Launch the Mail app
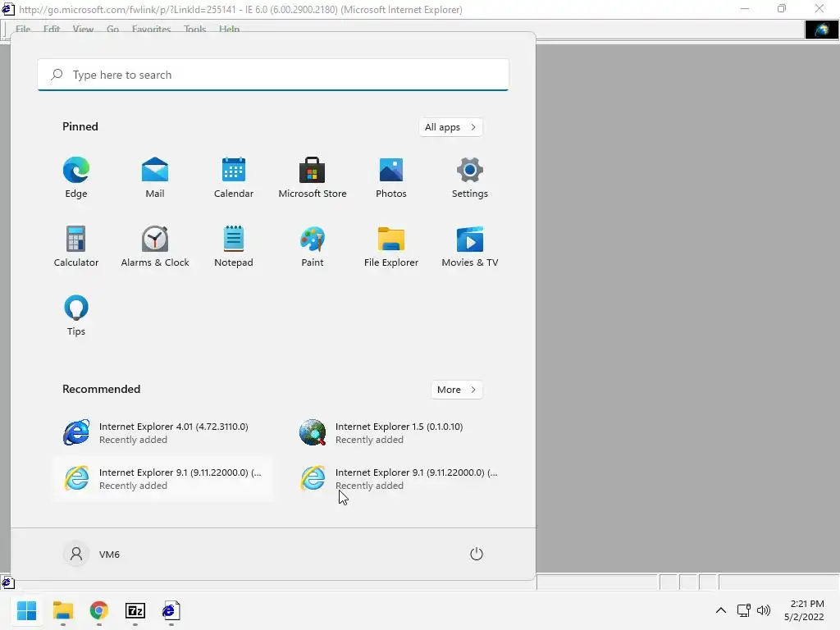Image resolution: width=840 pixels, height=630 pixels. point(155,178)
